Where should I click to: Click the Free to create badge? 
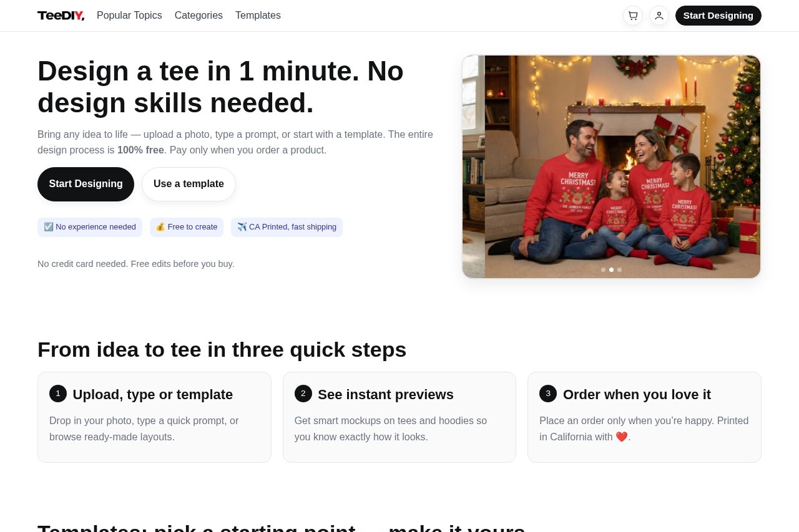coord(187,227)
